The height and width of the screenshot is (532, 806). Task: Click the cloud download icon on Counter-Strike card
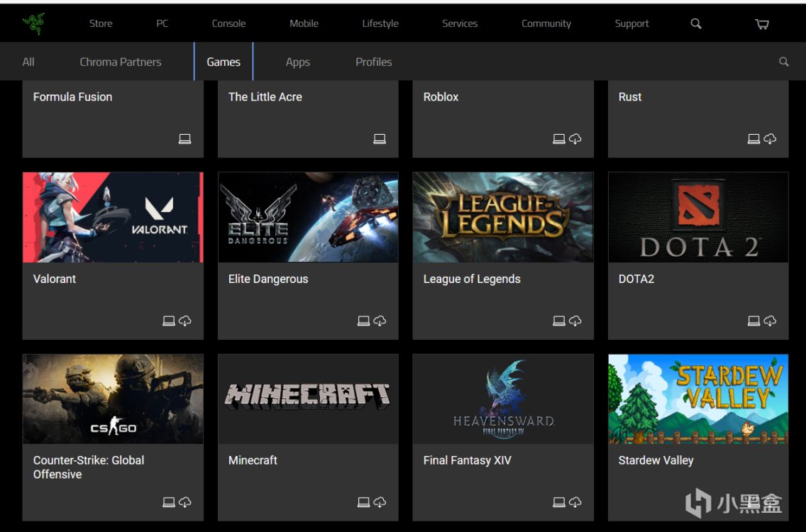(x=185, y=502)
